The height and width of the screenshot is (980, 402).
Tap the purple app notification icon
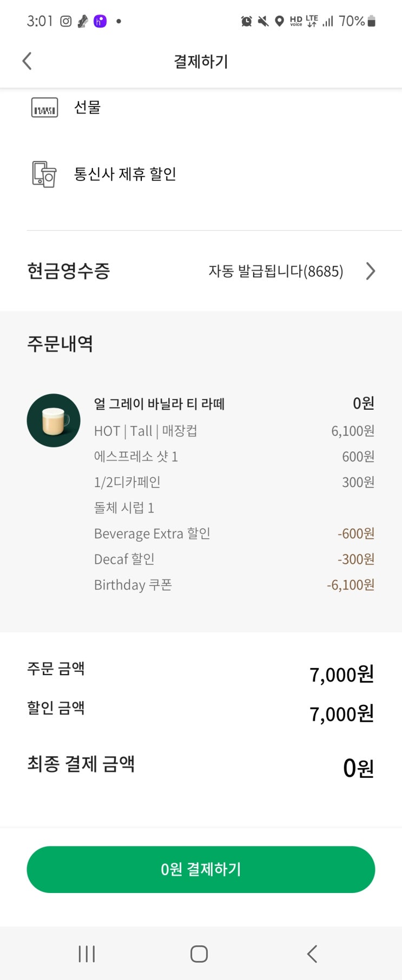[100, 22]
